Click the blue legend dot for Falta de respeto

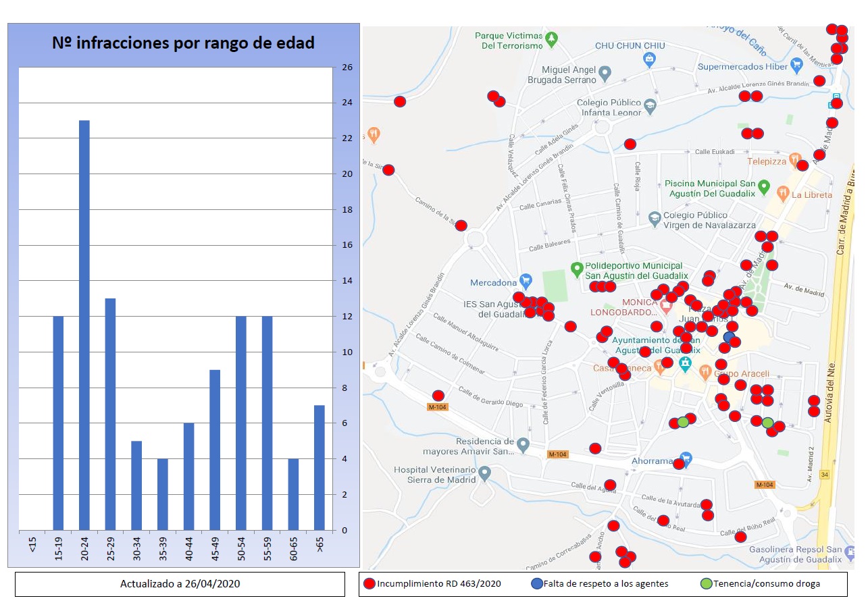coord(537,583)
